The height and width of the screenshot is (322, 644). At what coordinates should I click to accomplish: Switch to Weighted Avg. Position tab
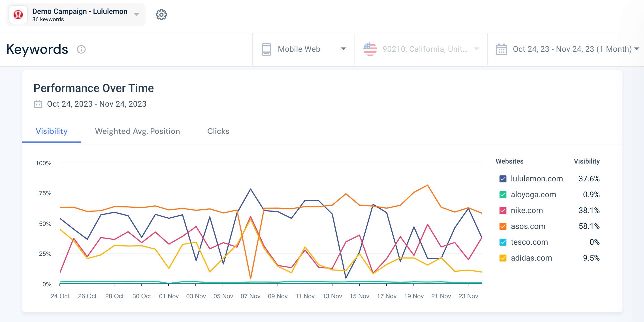[x=137, y=131]
